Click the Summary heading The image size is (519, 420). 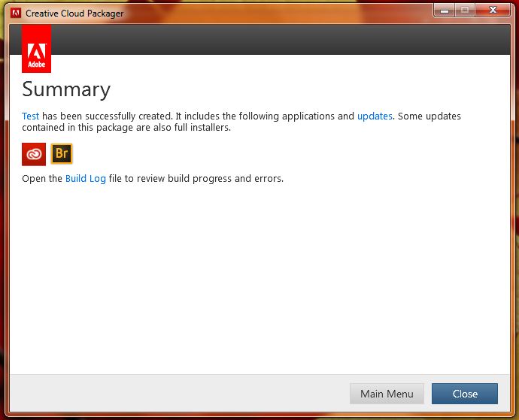point(66,89)
